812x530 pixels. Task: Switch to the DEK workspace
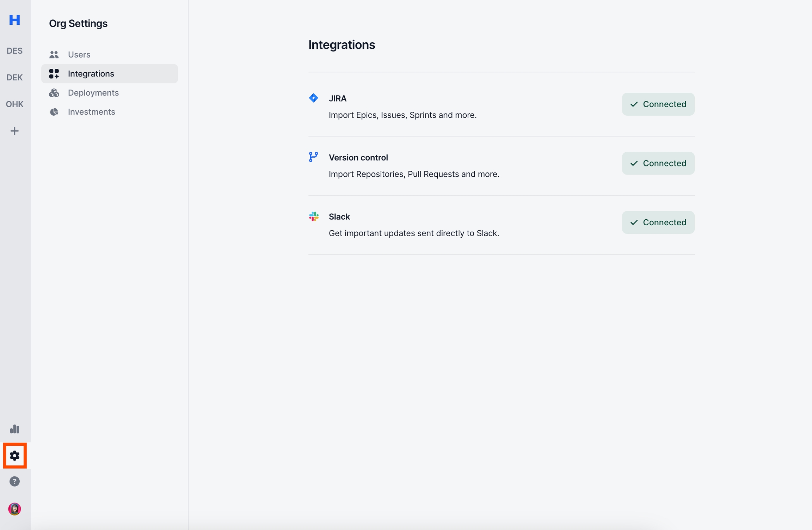(x=14, y=78)
